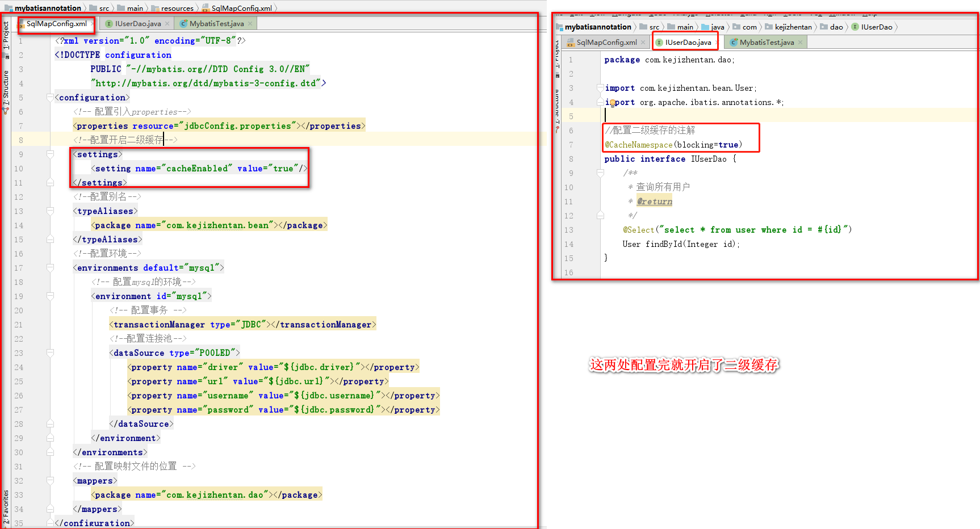
Task: Click the @Select annotation
Action: (x=639, y=230)
